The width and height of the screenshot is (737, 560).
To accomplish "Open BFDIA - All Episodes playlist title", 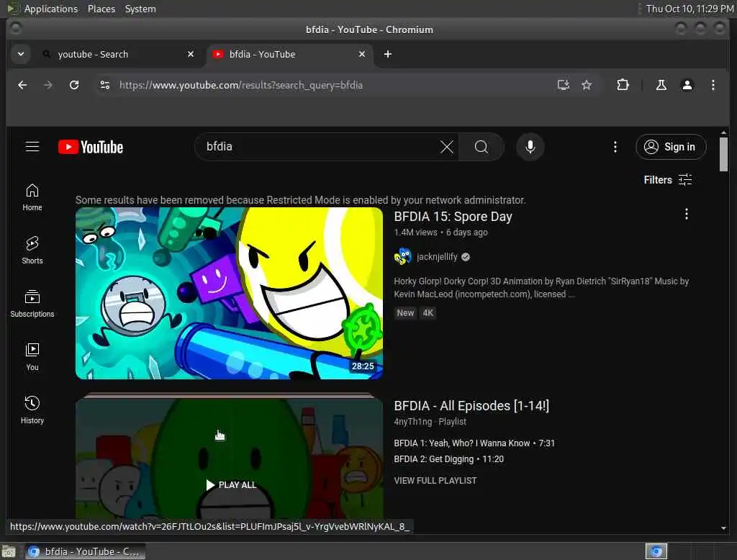I will point(471,406).
